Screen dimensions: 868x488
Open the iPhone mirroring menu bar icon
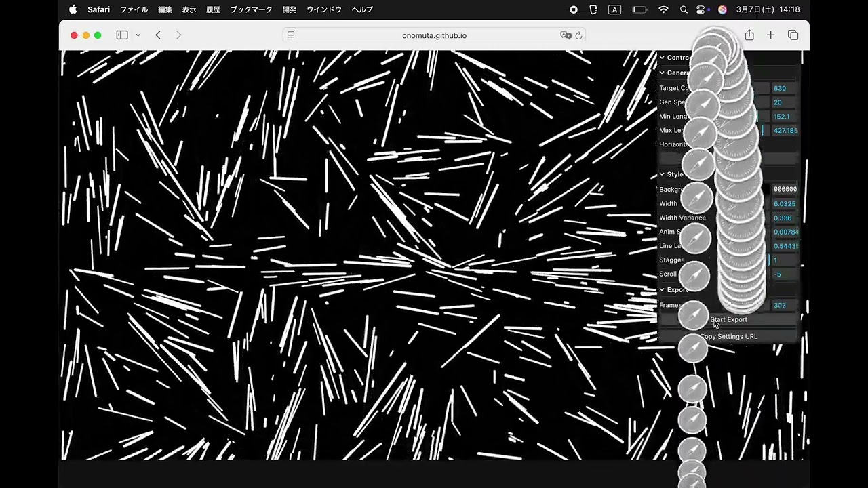593,9
